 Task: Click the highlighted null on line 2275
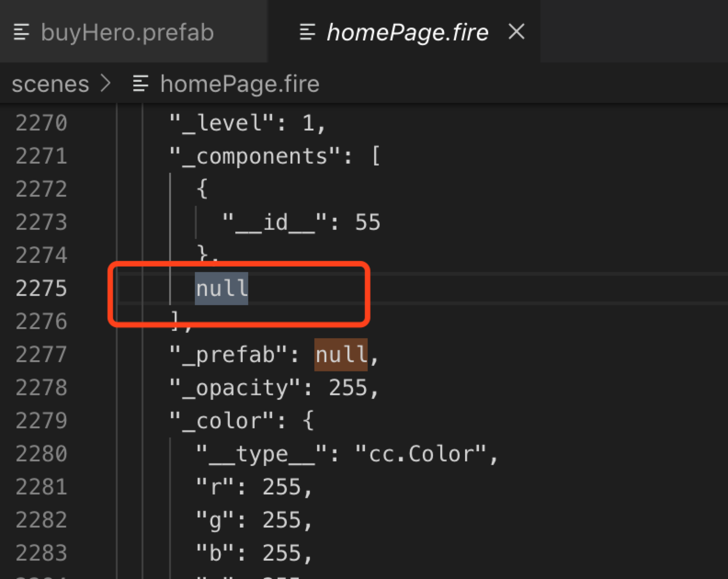222,289
